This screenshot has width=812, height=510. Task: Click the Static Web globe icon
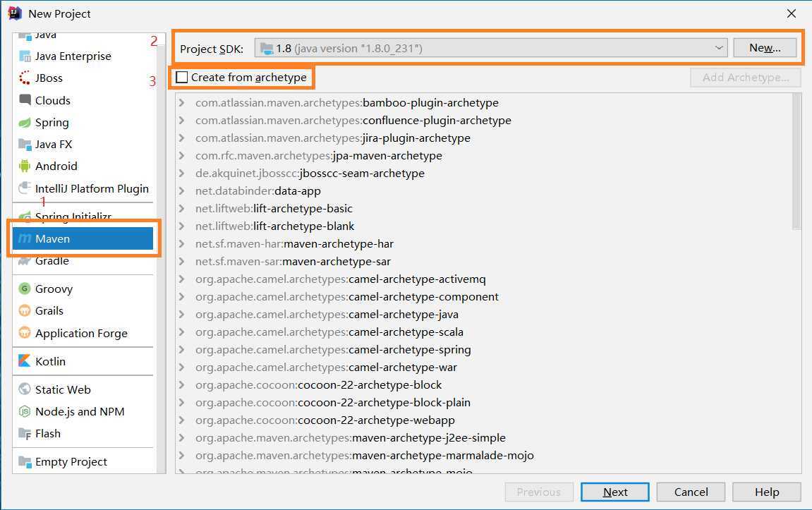25,389
